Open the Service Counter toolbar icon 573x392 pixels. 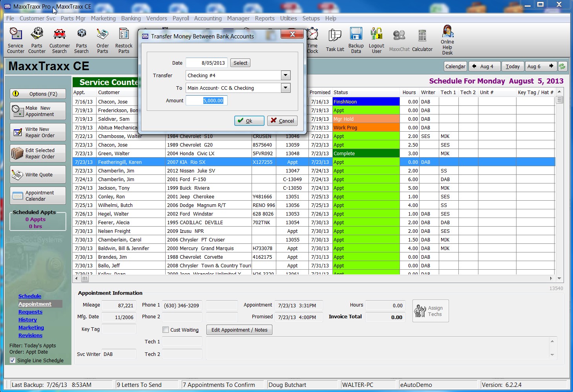pos(16,40)
